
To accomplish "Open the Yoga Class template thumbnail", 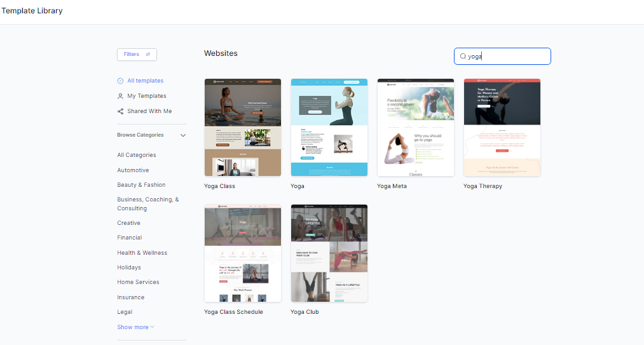I will click(242, 128).
